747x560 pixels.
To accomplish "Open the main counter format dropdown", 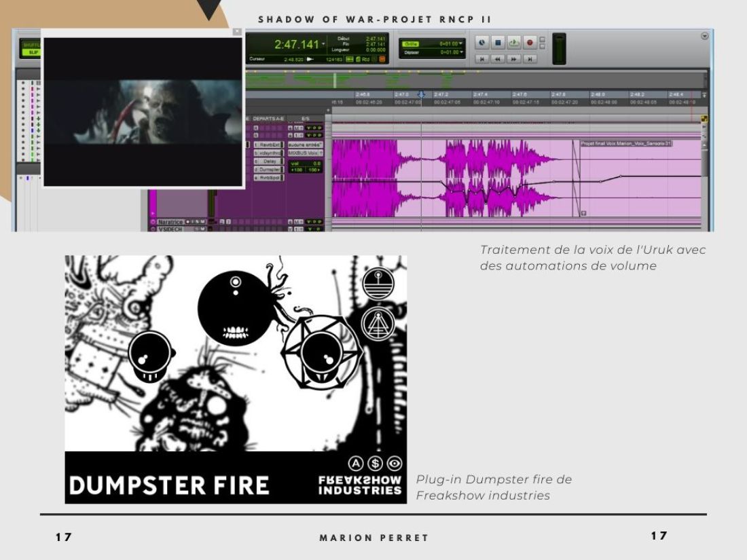I will coord(323,43).
